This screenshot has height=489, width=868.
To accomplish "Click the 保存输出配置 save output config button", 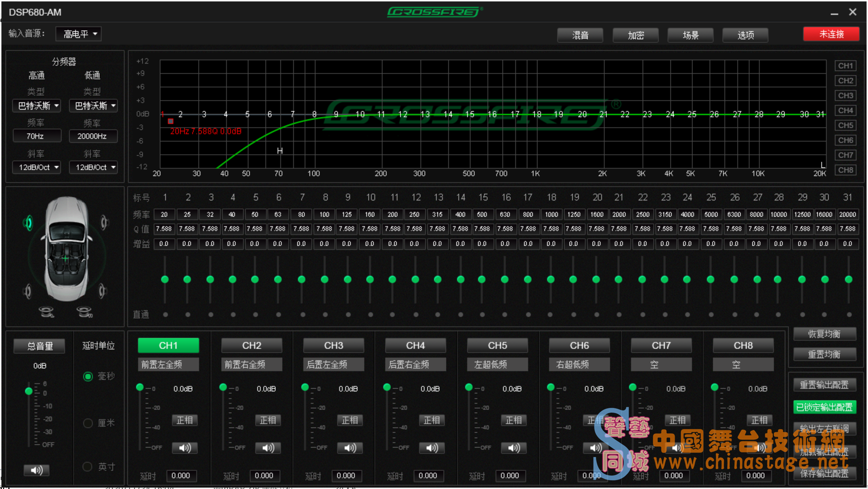I will coord(824,473).
